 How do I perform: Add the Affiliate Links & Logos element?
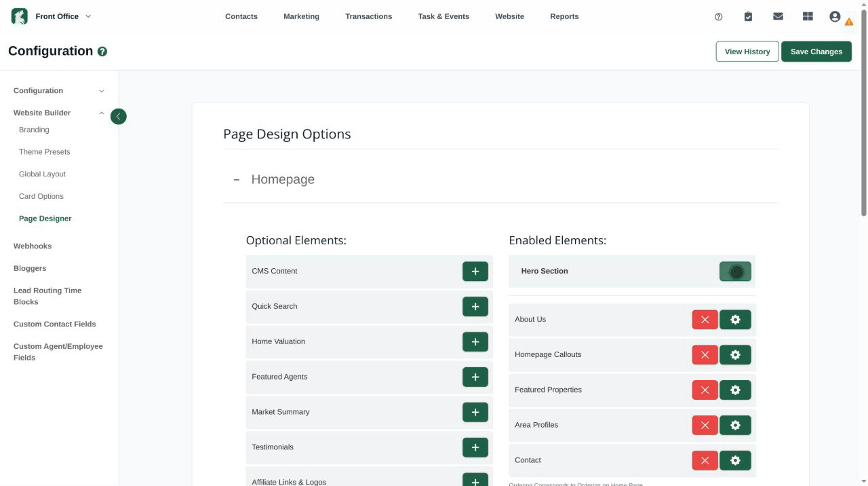coord(475,481)
